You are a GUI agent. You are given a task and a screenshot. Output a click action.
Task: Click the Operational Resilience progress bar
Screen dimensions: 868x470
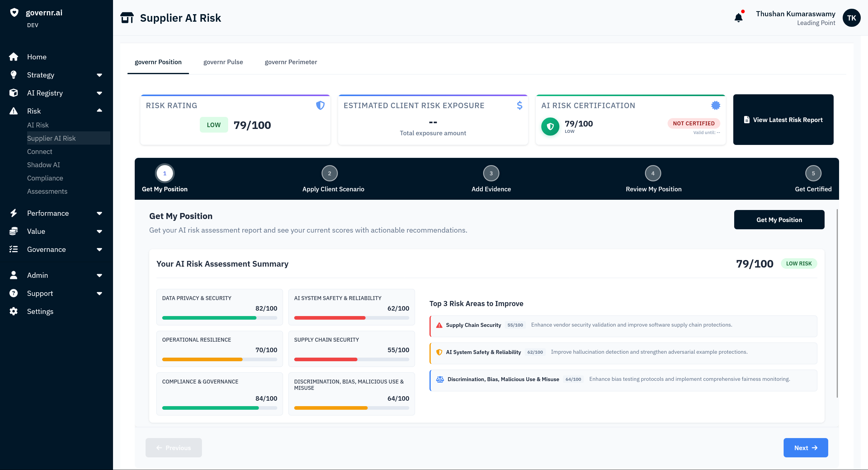coord(219,359)
